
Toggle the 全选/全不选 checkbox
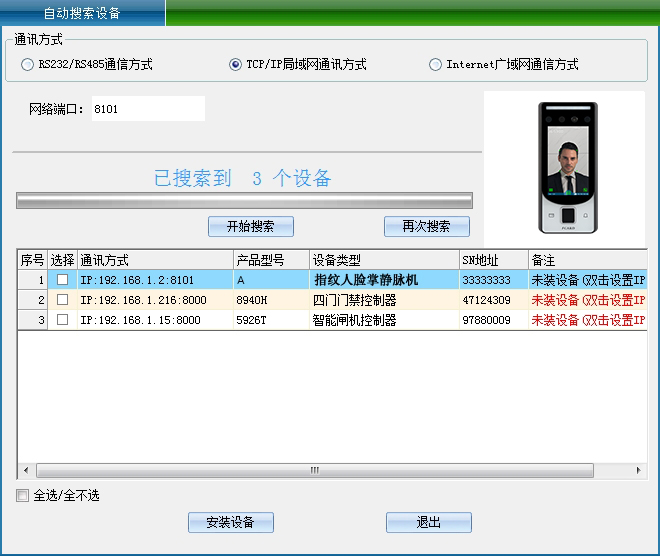(x=23, y=496)
